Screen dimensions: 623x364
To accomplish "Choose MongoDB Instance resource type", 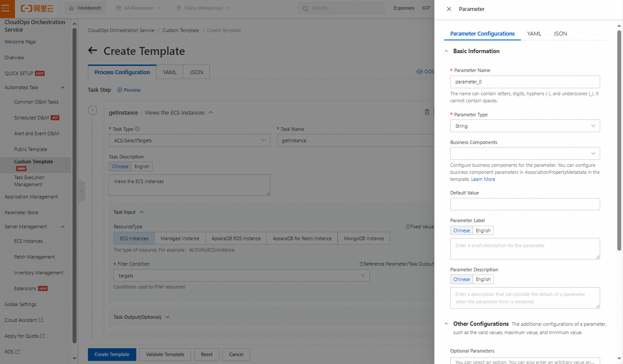I will point(364,238).
